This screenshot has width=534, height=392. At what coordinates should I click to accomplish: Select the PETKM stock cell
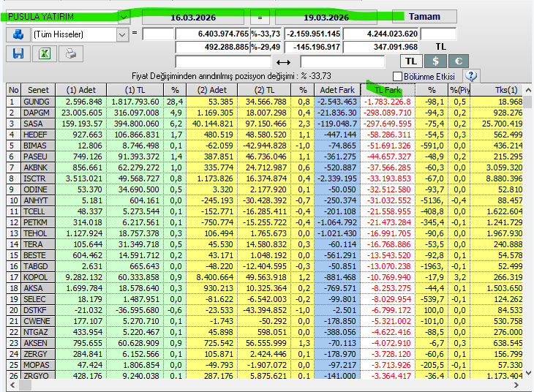pos(38,222)
